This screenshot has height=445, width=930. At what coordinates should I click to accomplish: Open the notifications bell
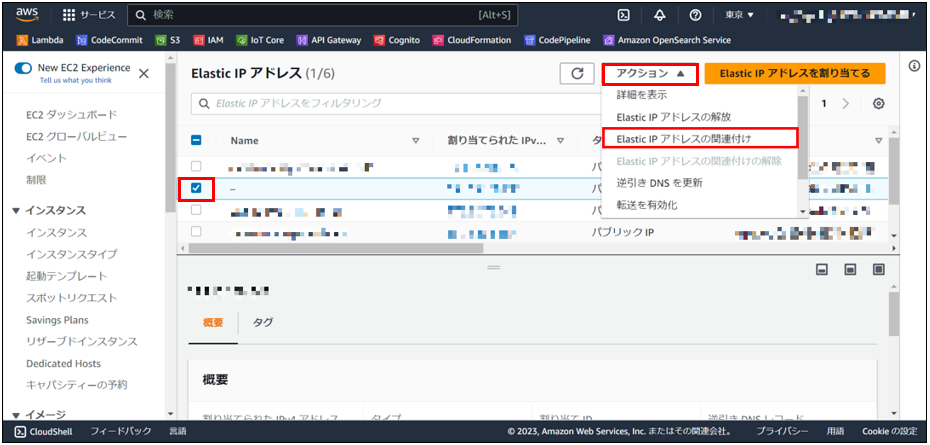pyautogui.click(x=660, y=15)
